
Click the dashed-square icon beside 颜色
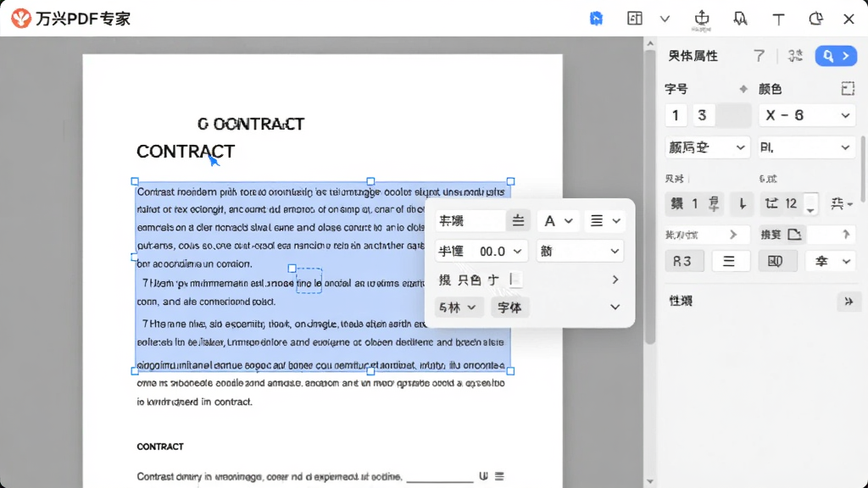coord(848,88)
